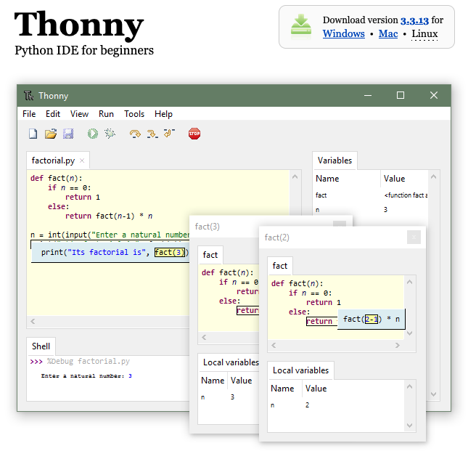Select the n row in Variables table

pos(371,210)
